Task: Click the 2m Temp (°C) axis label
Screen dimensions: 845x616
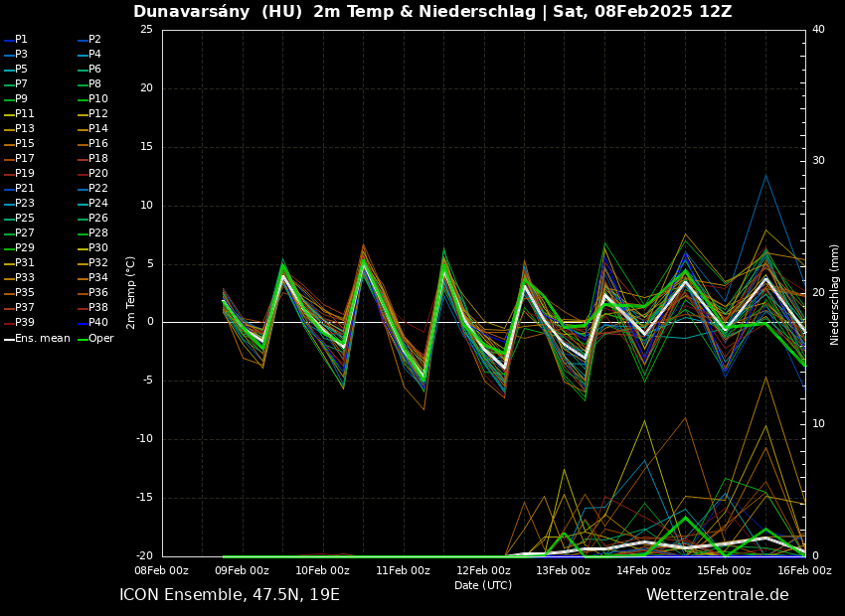Action: pyautogui.click(x=130, y=292)
